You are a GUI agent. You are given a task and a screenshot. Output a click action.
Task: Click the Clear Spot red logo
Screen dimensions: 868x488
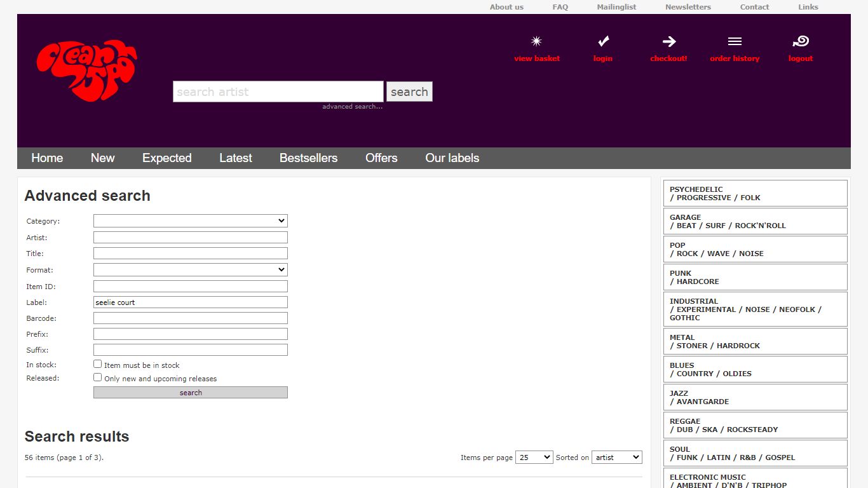point(87,71)
